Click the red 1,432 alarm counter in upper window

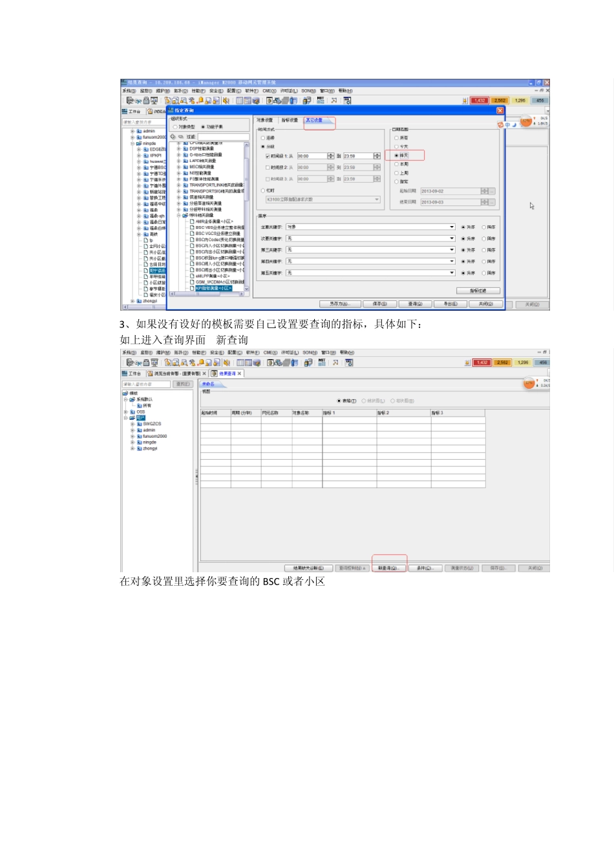coord(480,101)
